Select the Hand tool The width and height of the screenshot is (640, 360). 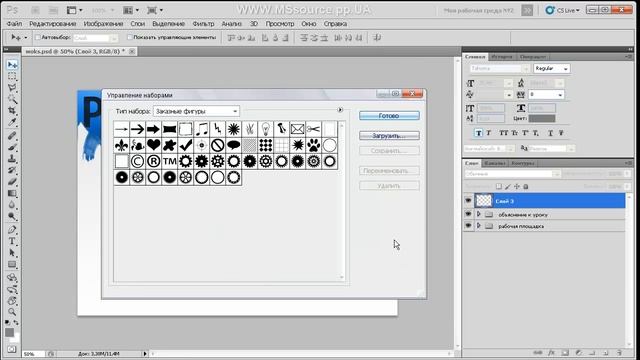(12, 301)
